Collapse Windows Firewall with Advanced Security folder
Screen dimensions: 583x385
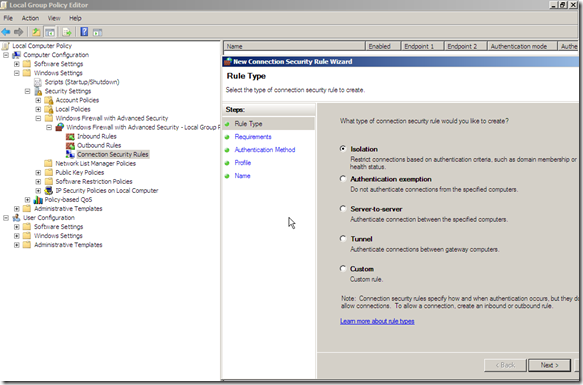pos(38,118)
